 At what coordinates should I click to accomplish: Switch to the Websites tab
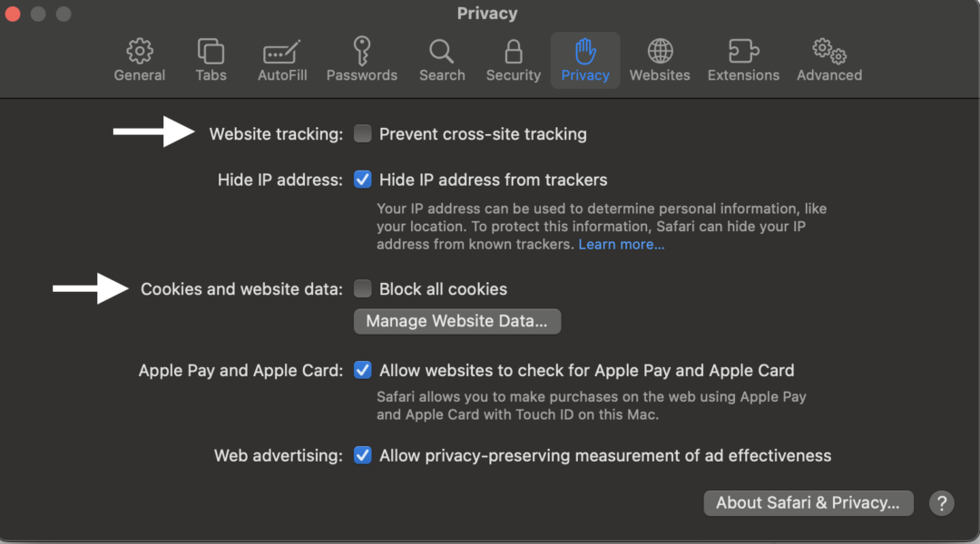pyautogui.click(x=660, y=58)
